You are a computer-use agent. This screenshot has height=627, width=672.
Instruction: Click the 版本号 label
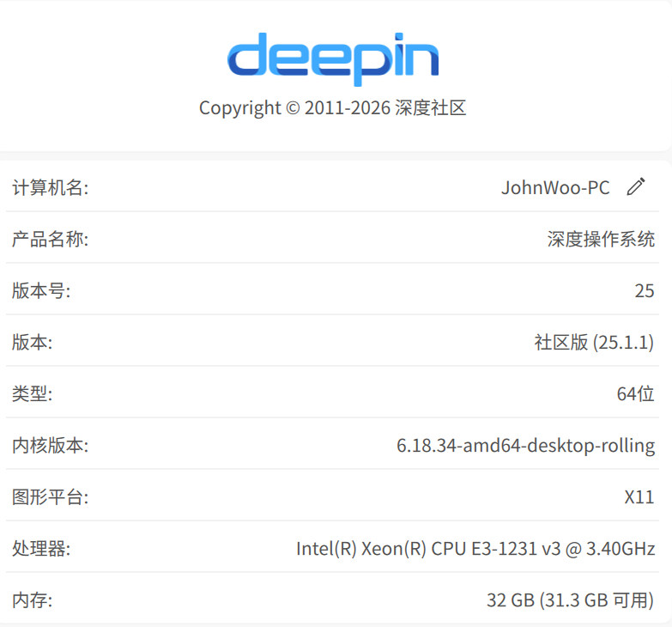click(41, 291)
